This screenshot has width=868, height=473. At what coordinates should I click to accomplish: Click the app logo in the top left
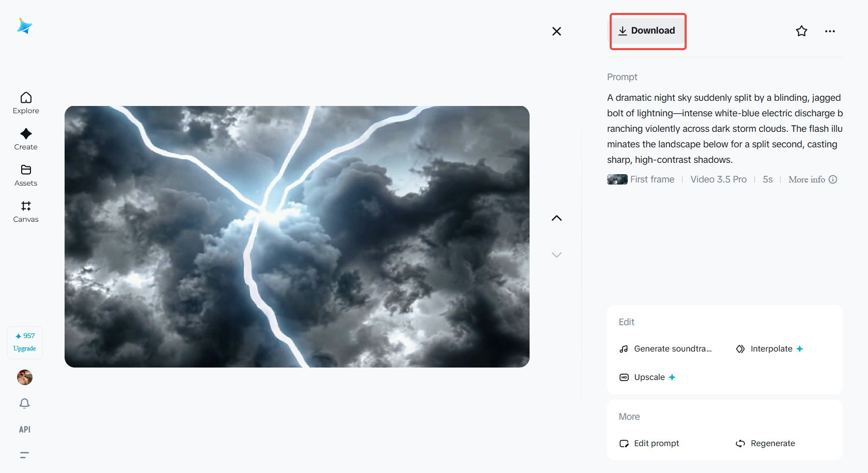(x=25, y=26)
